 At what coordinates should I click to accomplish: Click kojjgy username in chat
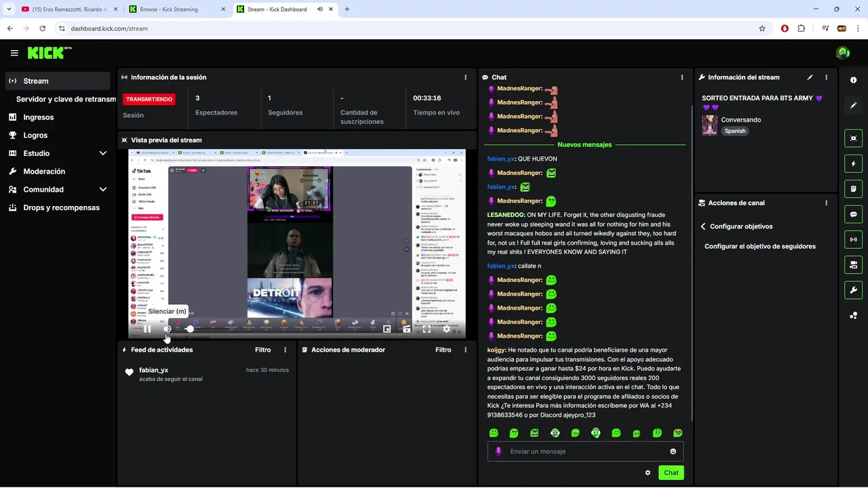(x=496, y=350)
